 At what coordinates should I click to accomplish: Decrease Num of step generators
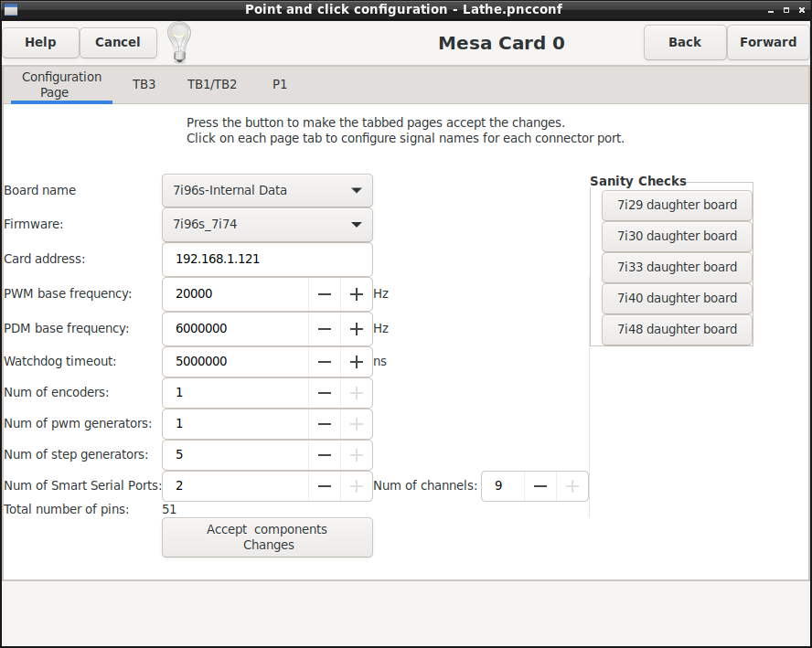click(325, 455)
